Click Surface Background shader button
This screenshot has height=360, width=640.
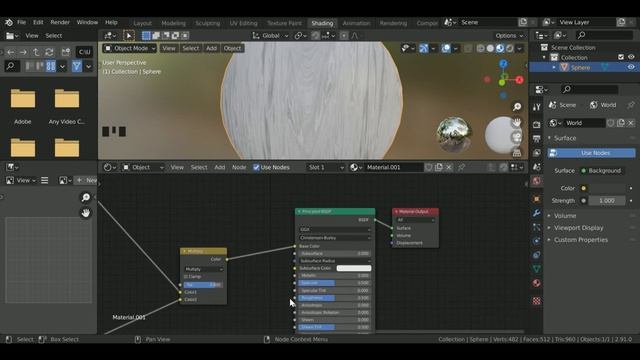click(x=601, y=171)
